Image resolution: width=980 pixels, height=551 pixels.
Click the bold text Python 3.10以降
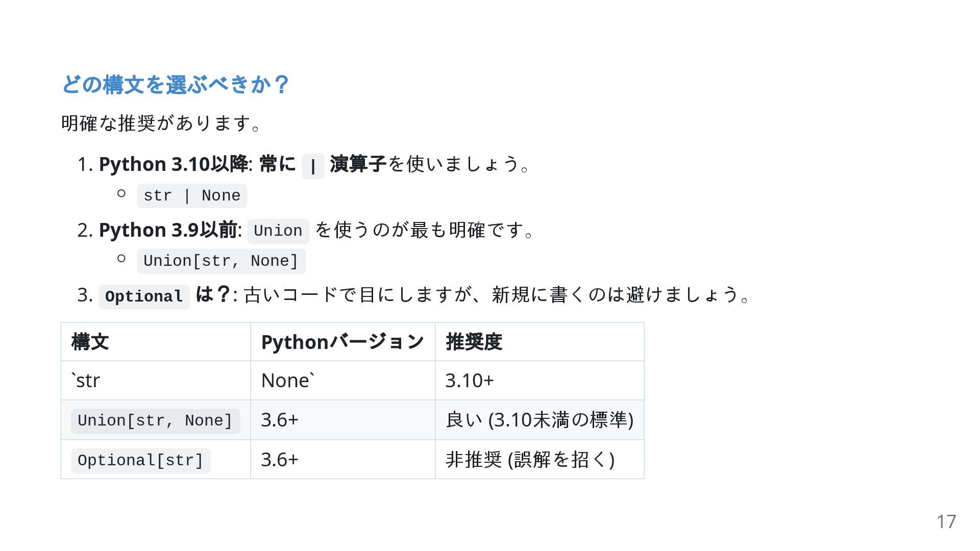tap(174, 164)
